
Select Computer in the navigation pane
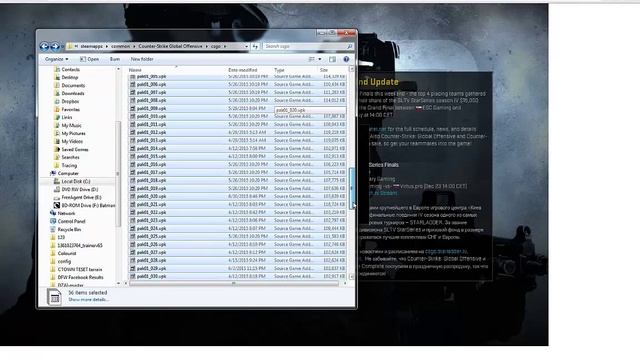click(68, 173)
